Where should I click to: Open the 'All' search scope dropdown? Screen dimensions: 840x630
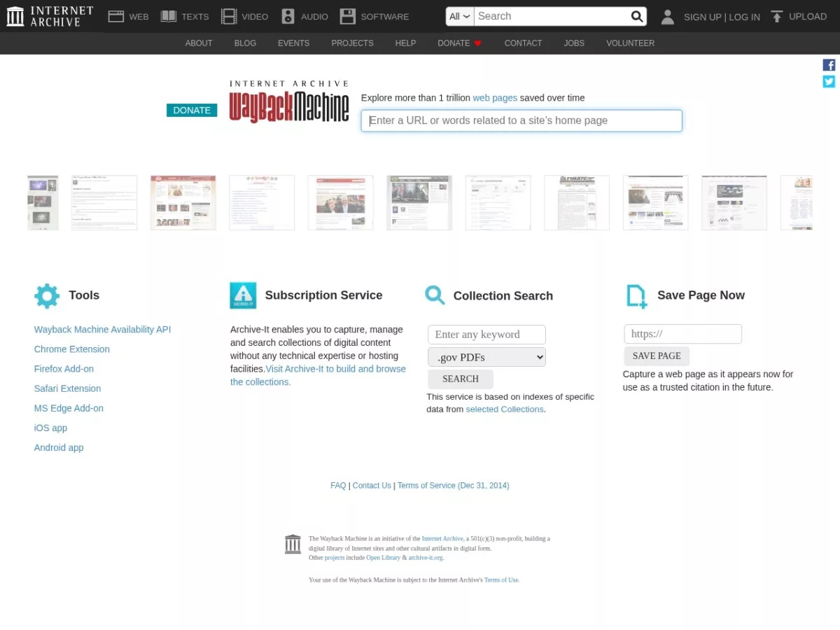(x=460, y=16)
